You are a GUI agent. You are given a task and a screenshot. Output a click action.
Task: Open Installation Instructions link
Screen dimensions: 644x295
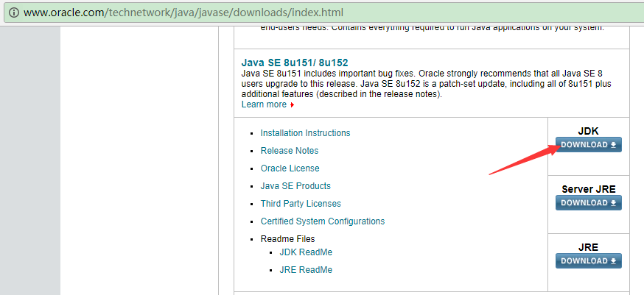click(x=305, y=133)
